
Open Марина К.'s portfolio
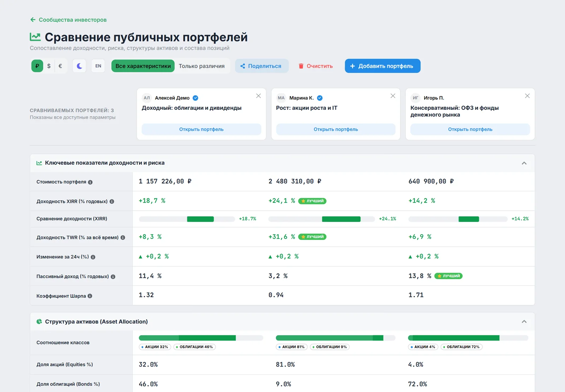tap(336, 129)
